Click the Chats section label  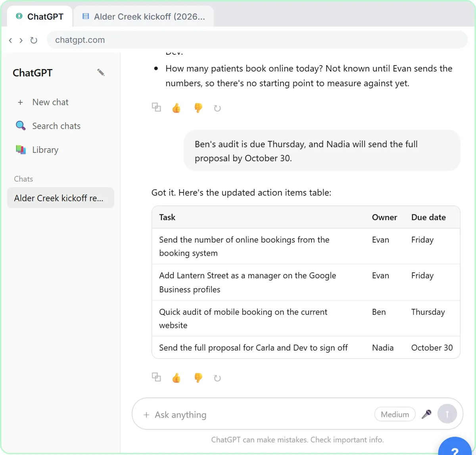click(23, 179)
